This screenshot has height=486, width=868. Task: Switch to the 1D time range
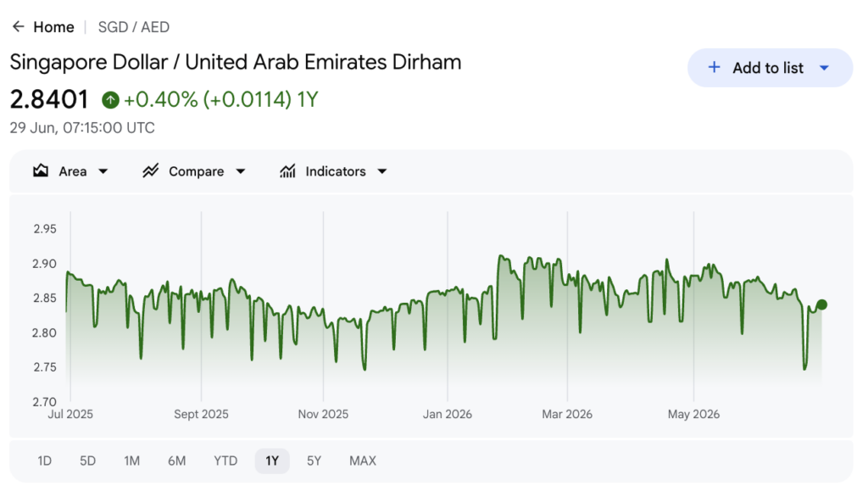point(44,461)
